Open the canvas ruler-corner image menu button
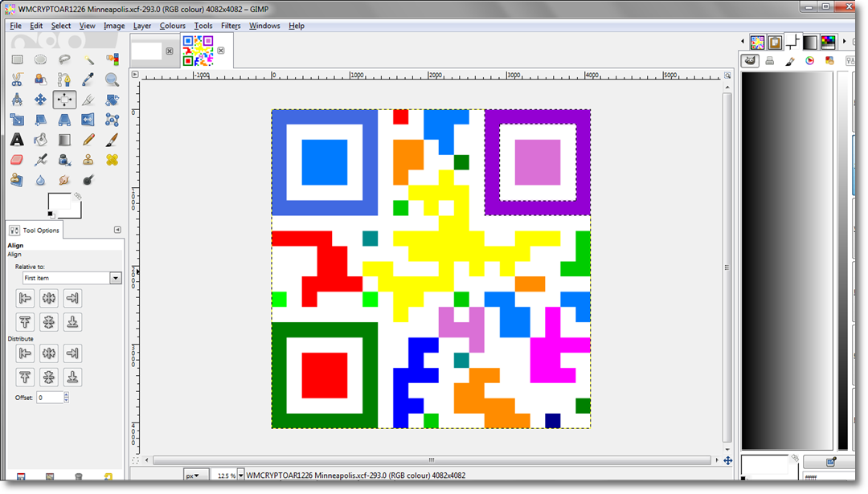 tap(135, 74)
